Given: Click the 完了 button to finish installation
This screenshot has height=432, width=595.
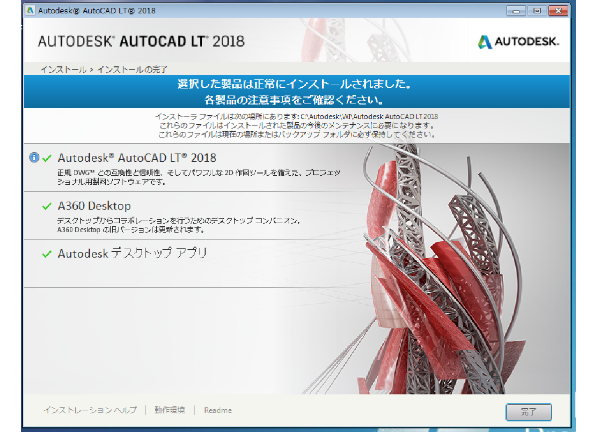Looking at the screenshot, I should (x=529, y=412).
